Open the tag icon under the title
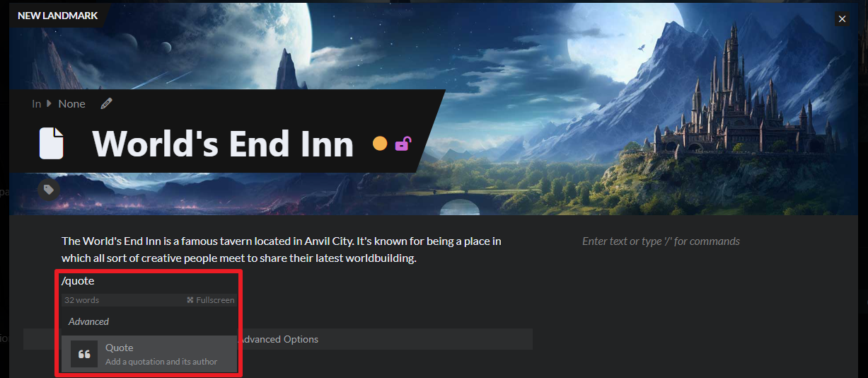 49,189
